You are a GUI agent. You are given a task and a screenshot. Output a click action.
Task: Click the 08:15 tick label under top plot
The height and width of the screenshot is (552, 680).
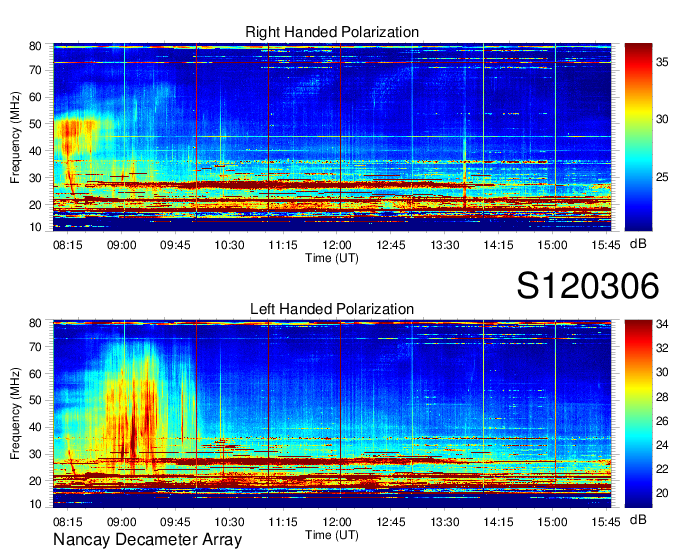tap(68, 245)
